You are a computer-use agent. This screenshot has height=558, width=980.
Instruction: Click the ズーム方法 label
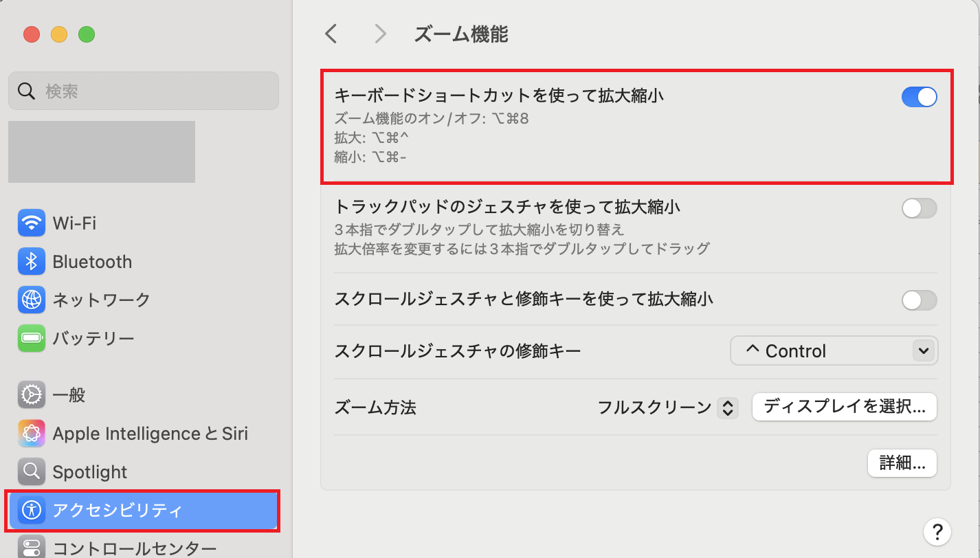coord(375,408)
